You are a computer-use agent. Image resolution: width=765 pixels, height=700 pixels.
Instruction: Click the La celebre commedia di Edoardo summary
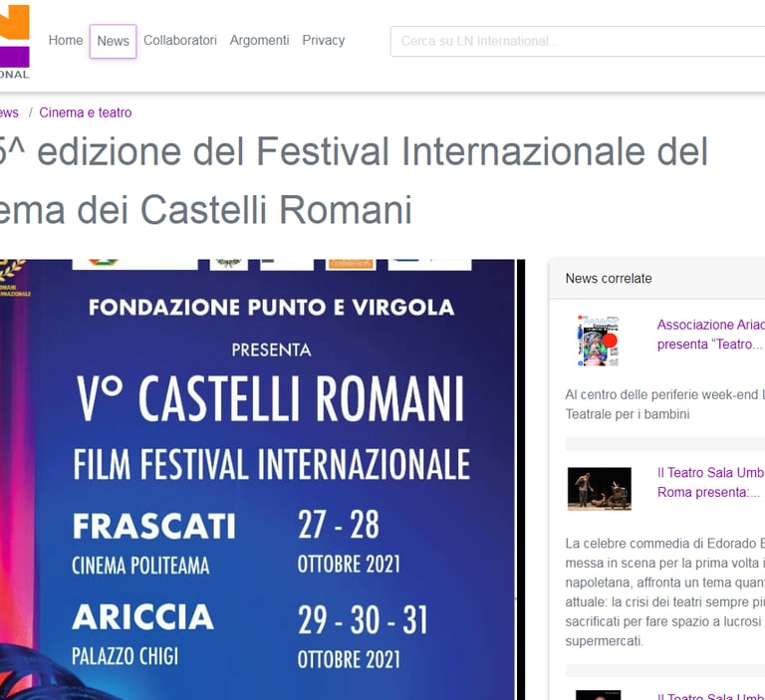[x=665, y=592]
